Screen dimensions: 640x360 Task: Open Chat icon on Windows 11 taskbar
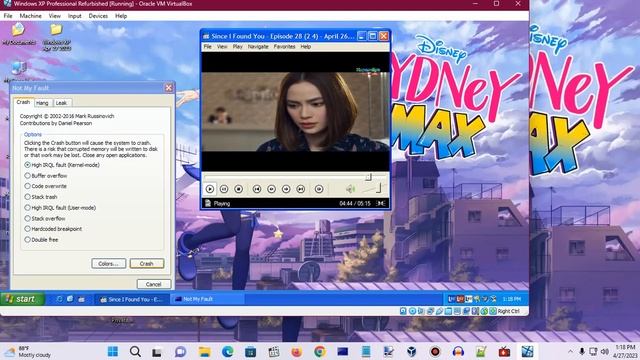pos(180,351)
